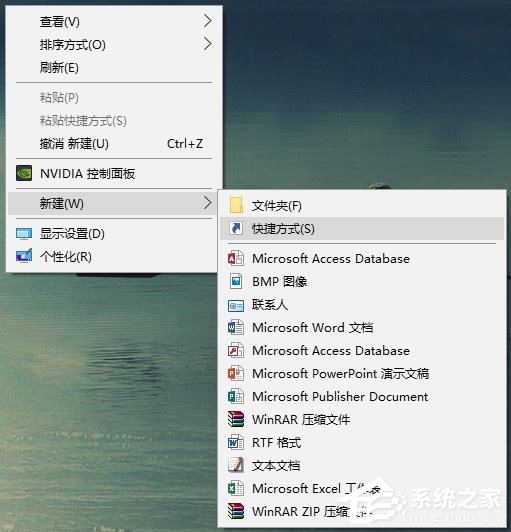Viewport: 511px width, 532px height.
Task: Create a new 文件夹(F)
Action: [x=362, y=206]
